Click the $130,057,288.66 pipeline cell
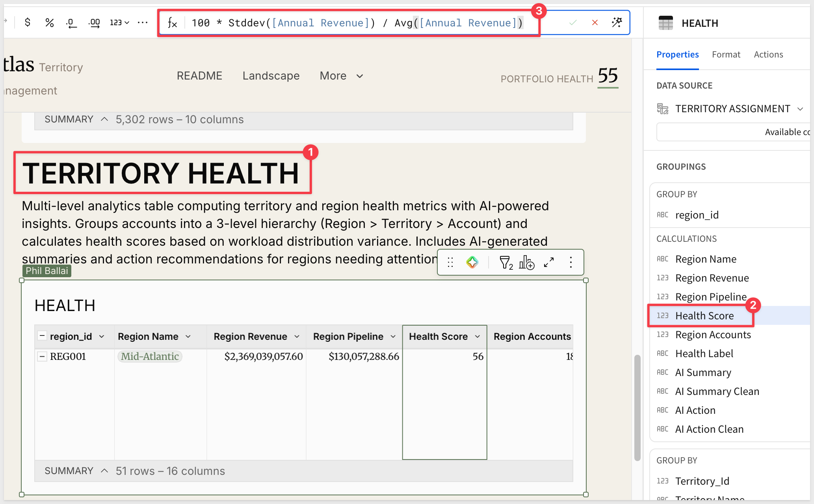 pos(364,356)
